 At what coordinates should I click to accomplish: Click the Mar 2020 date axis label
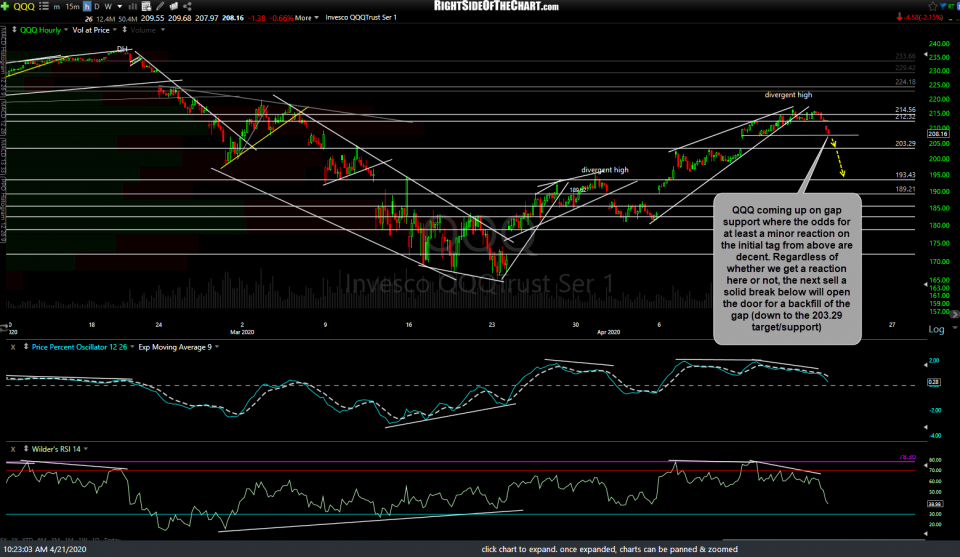pyautogui.click(x=242, y=332)
